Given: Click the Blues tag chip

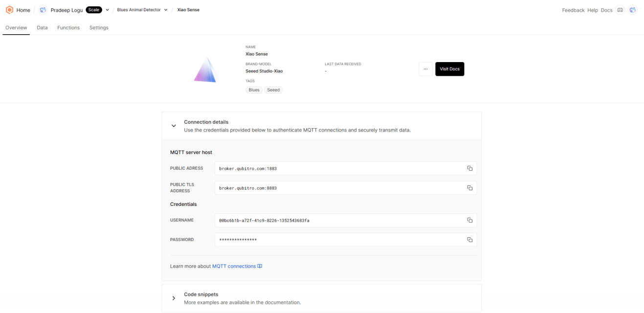Looking at the screenshot, I should point(254,90).
